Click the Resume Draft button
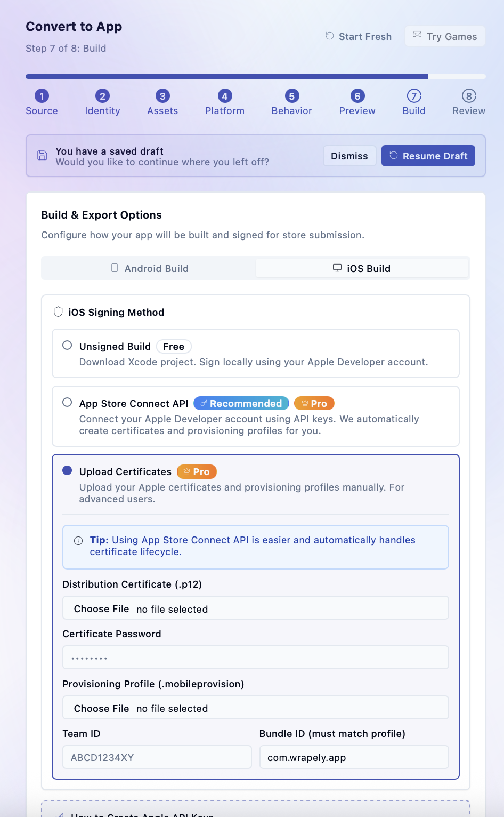Image resolution: width=504 pixels, height=817 pixels. coord(428,156)
